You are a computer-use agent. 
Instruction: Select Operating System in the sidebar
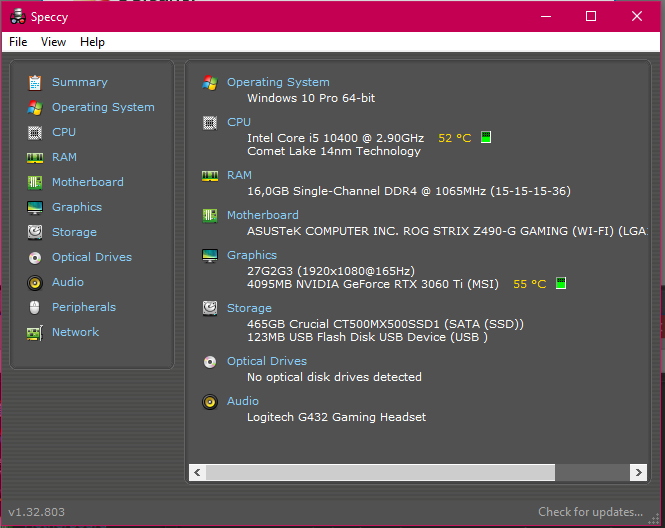click(103, 107)
